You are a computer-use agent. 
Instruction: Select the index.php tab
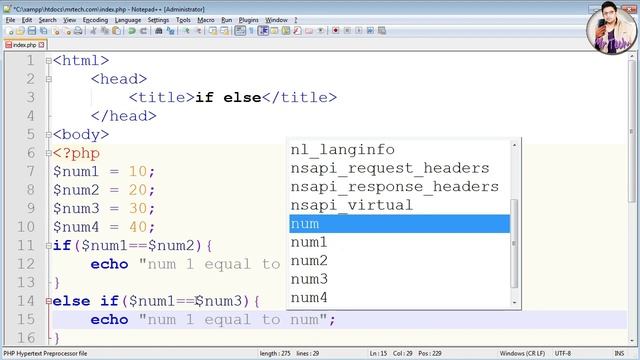tap(24, 45)
